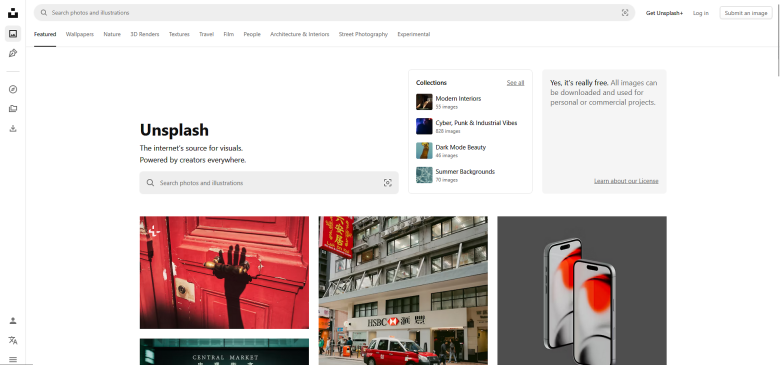
Task: Focus the hero search box under Unsplash heading
Action: point(269,183)
